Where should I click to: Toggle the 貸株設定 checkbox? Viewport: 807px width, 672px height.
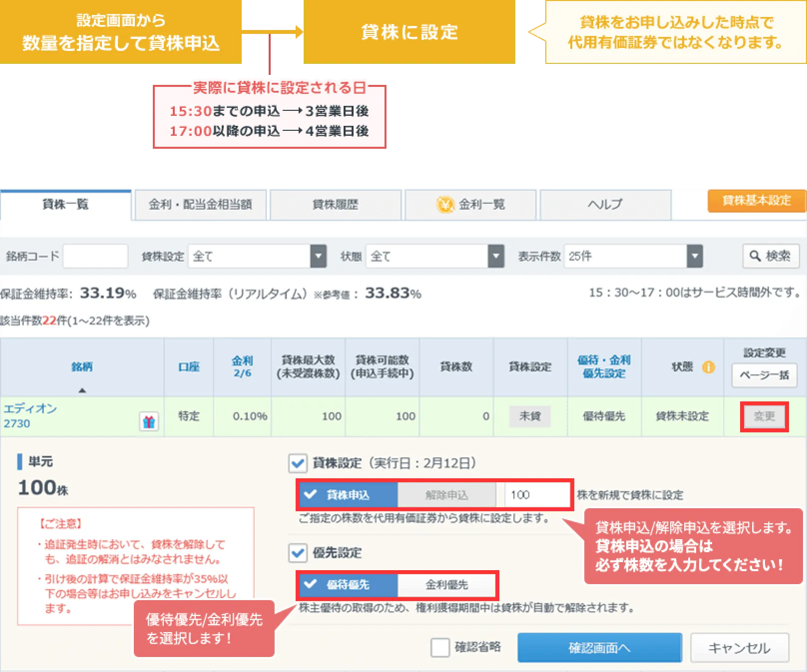coord(298,463)
